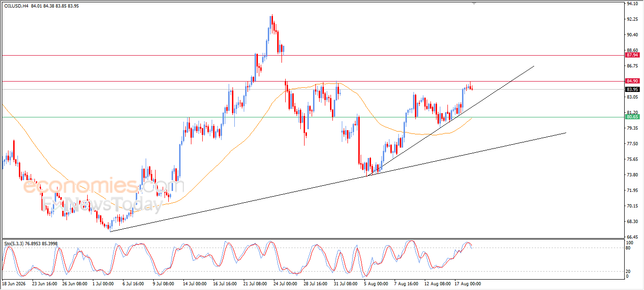Screen dimensions: 644x290
Task: Click the black 83.95 current price tag
Action: (632, 89)
